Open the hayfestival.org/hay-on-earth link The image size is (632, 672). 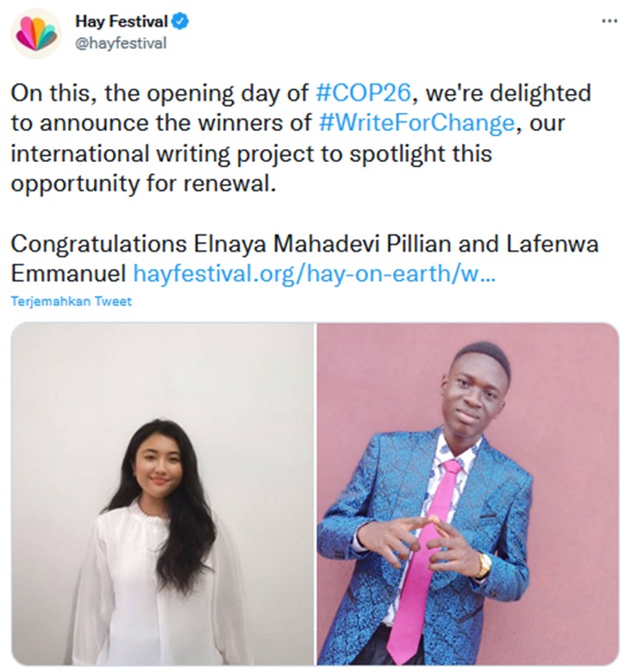313,274
